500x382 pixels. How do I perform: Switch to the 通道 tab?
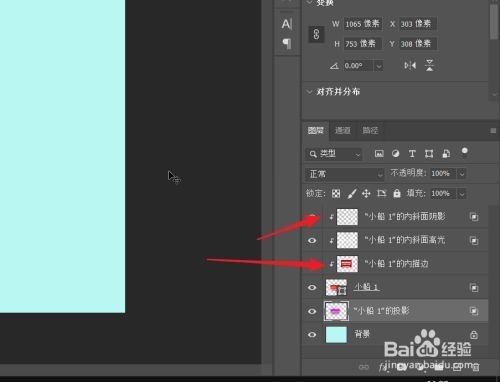[x=343, y=130]
